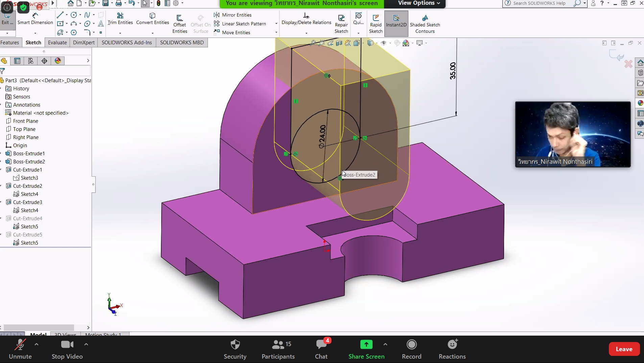The image size is (644, 363).
Task: Open Trim Entities dropdown arrow
Action: click(120, 33)
